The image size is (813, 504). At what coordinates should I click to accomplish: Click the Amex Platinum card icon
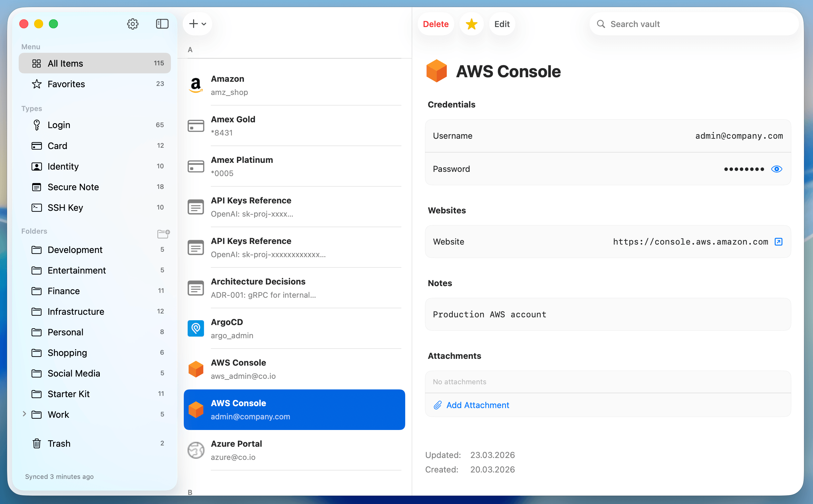coord(196,166)
